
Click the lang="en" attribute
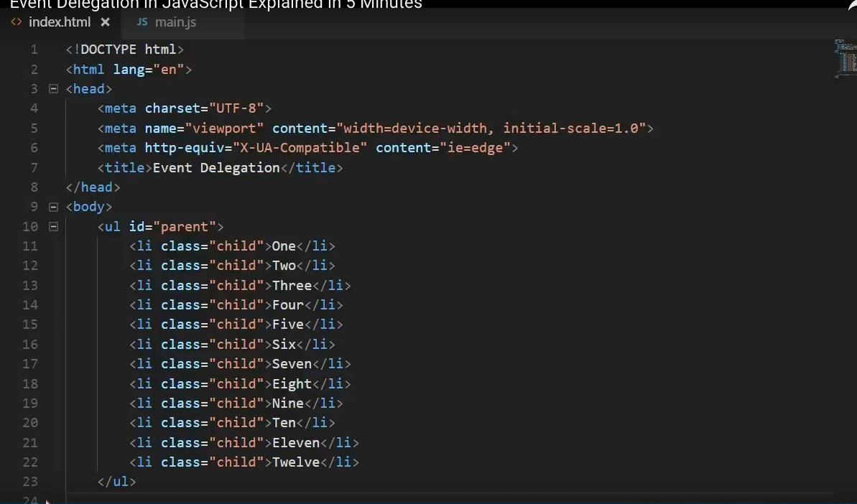point(149,70)
